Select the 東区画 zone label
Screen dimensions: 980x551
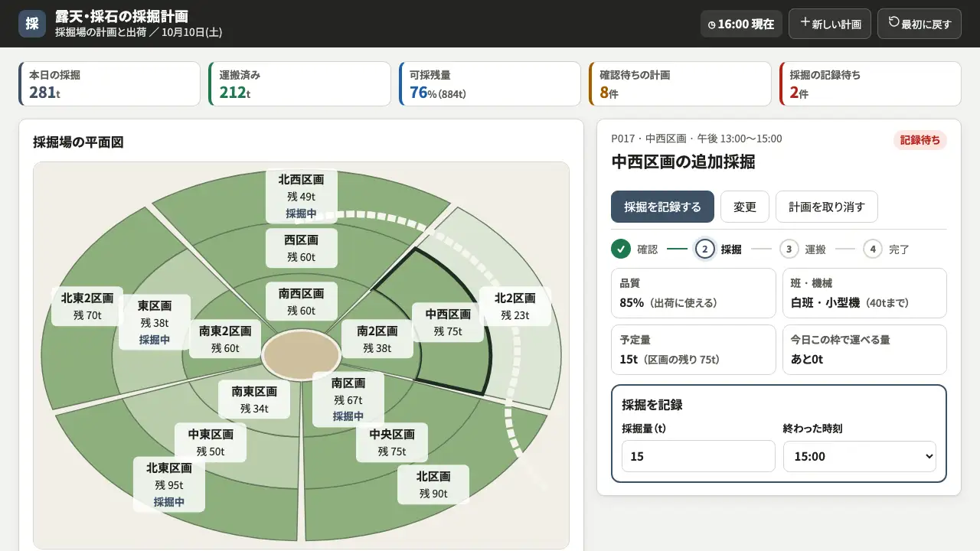155,322
